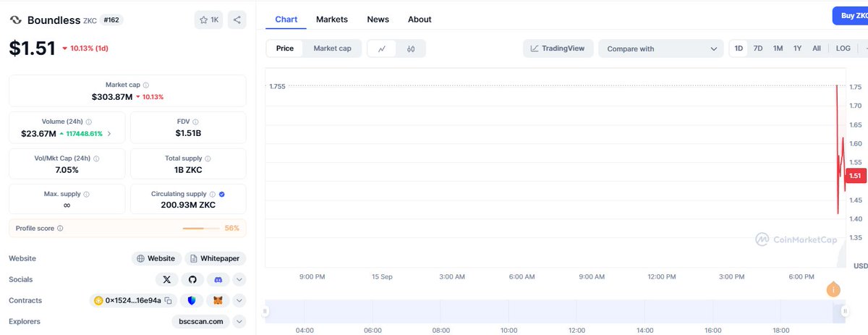The width and height of the screenshot is (868, 335).
Task: Click Market cap info icon
Action: [146, 85]
